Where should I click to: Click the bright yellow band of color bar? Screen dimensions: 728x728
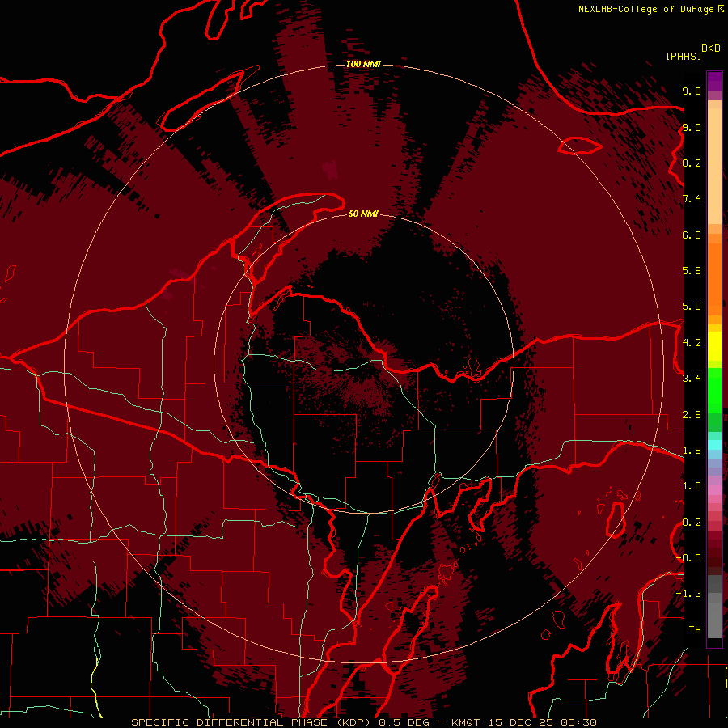pyautogui.click(x=714, y=346)
